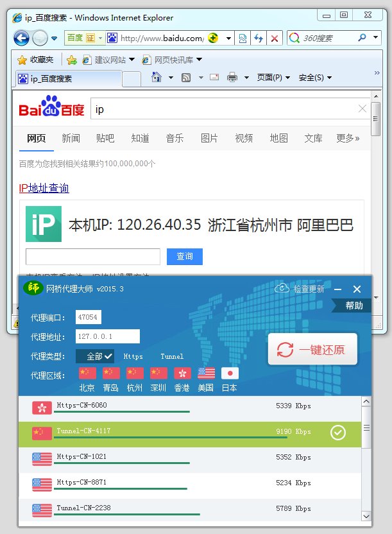
Task: Open the 网页快讯库 favorites bar item
Action: point(172,60)
